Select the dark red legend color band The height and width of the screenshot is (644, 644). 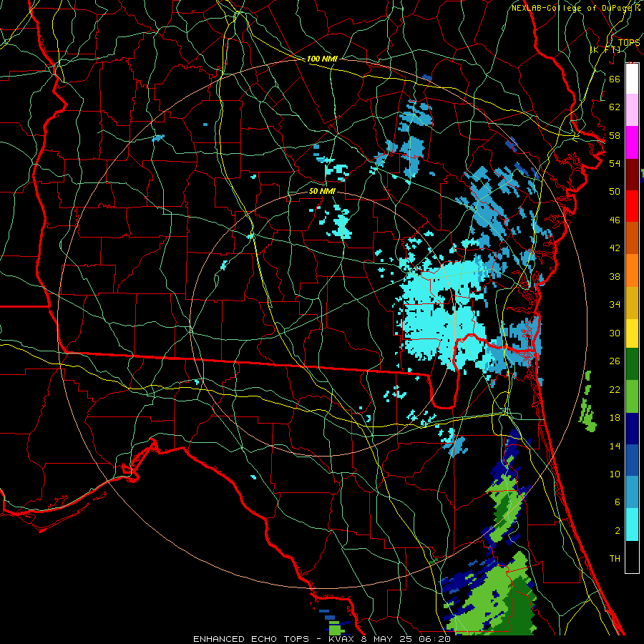click(x=632, y=175)
